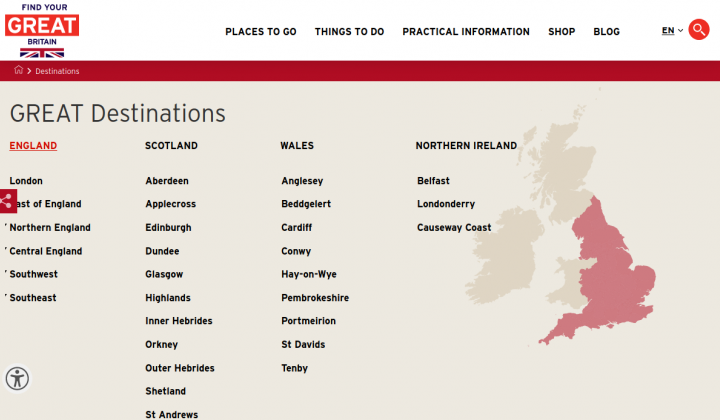Open the Central England link

point(46,251)
